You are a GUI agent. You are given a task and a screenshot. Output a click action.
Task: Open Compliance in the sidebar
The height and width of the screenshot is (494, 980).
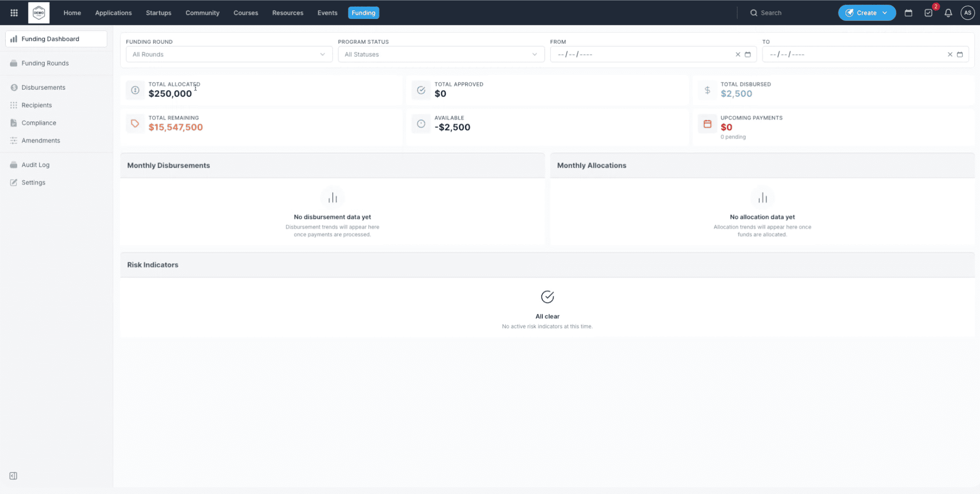(38, 123)
